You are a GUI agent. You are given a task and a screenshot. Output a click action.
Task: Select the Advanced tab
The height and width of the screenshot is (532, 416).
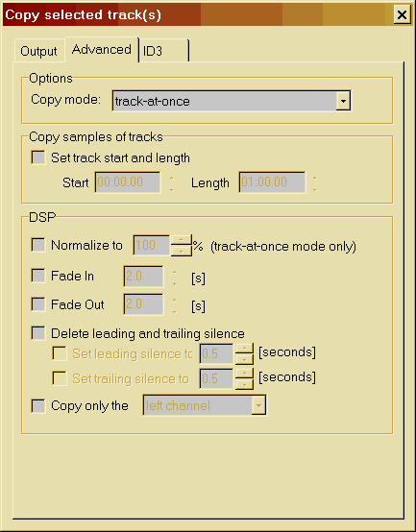[x=102, y=50]
